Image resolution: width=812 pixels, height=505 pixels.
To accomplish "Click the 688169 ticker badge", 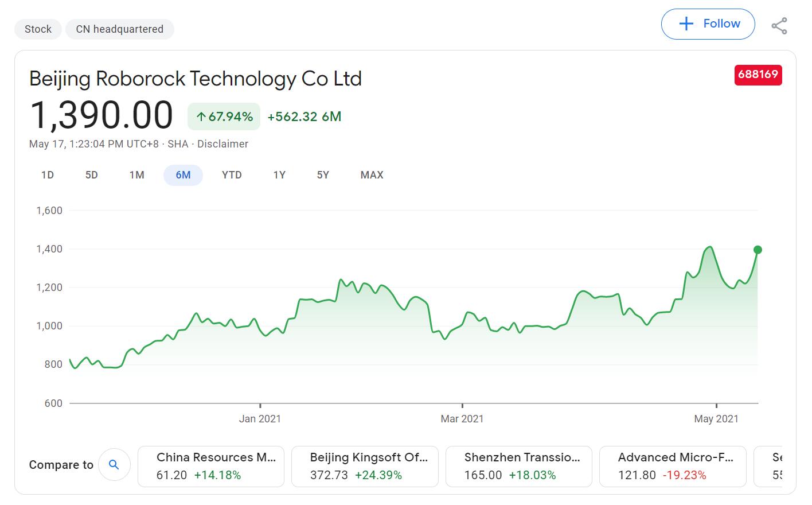I will click(758, 75).
